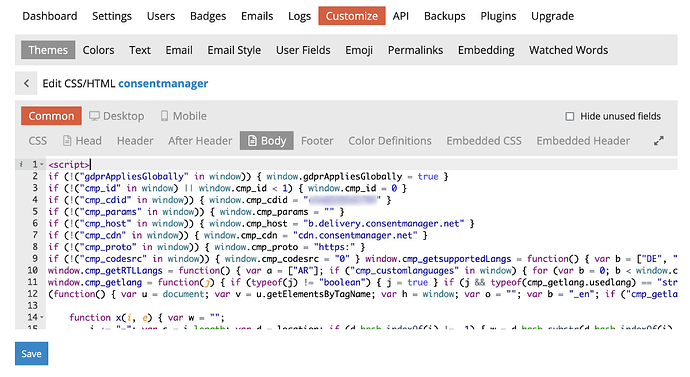Viewport: 690px width, 377px height.
Task: Place cursor after <script> tag on line 1
Action: [90, 165]
